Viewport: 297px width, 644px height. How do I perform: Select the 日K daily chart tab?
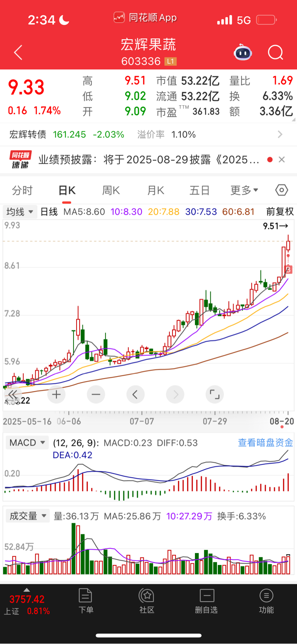[67, 190]
